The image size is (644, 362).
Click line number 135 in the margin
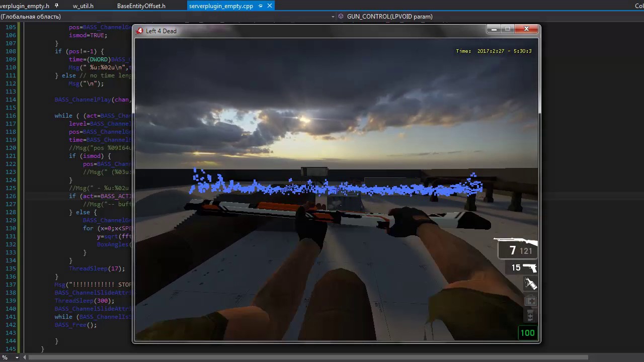coord(11,268)
